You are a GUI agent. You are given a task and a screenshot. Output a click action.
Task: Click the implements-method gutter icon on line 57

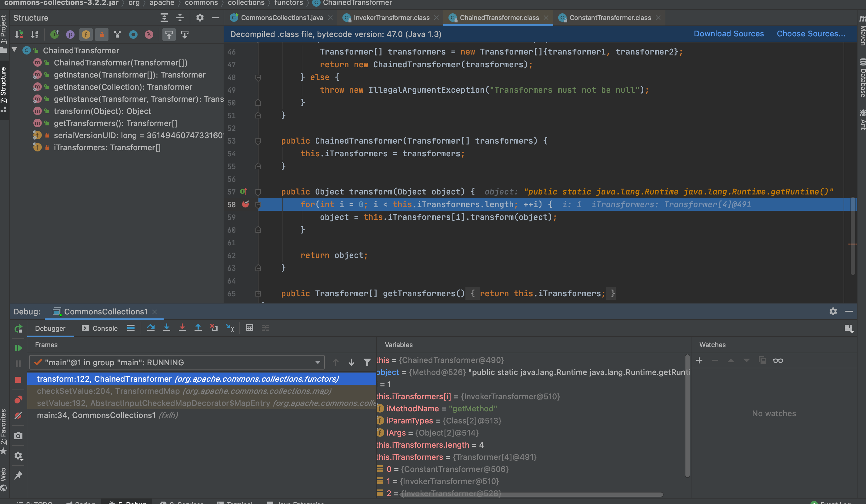pos(243,191)
